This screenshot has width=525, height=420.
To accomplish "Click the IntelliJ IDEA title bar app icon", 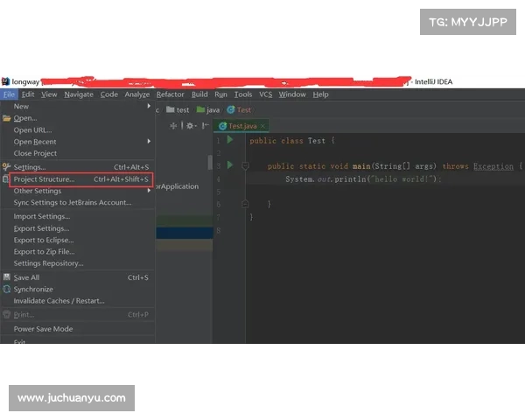I will [x=5, y=81].
